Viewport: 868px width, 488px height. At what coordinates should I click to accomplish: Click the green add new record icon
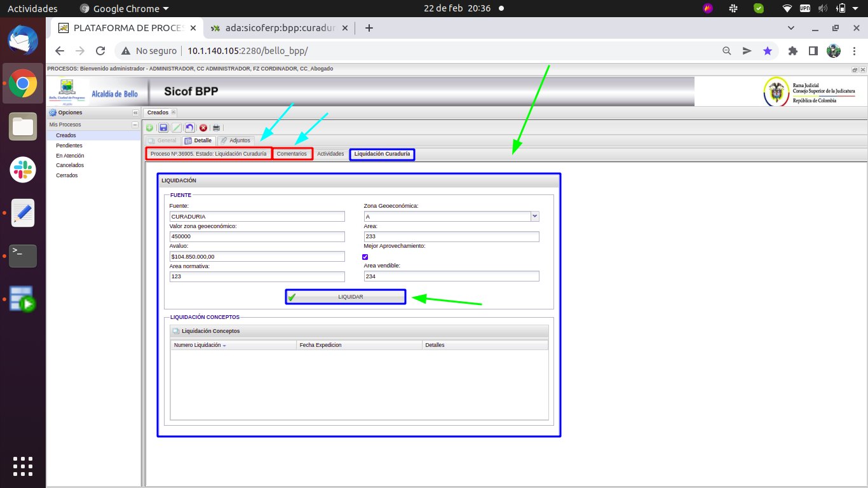pyautogui.click(x=150, y=128)
